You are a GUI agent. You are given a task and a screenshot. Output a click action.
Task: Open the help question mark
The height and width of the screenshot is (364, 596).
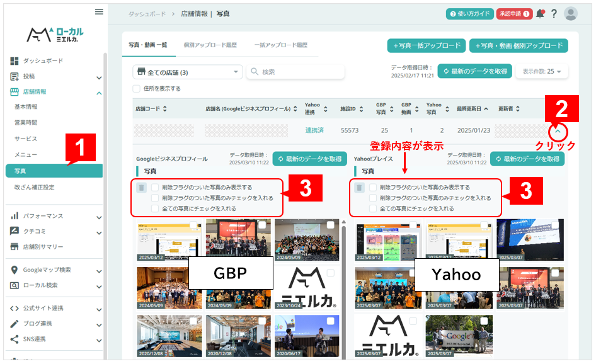(x=554, y=14)
